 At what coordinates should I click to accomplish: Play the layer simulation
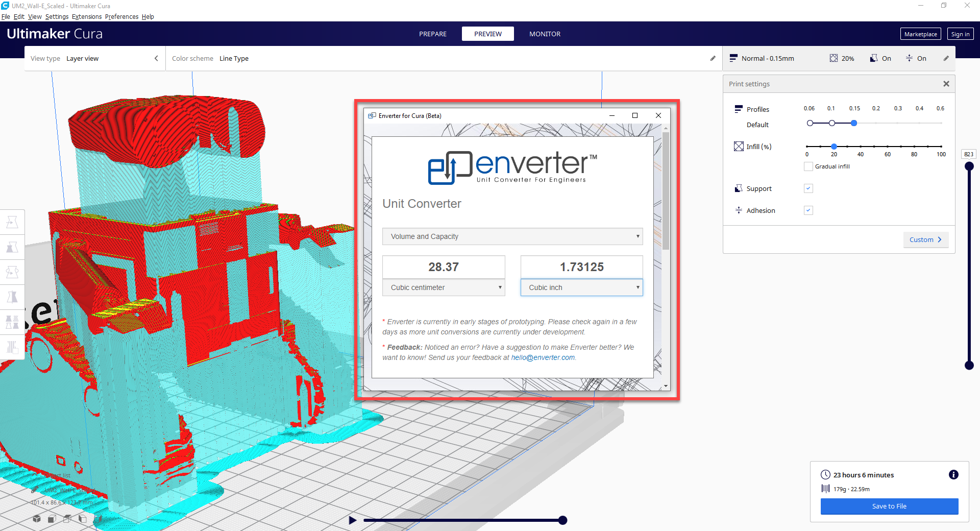tap(352, 520)
